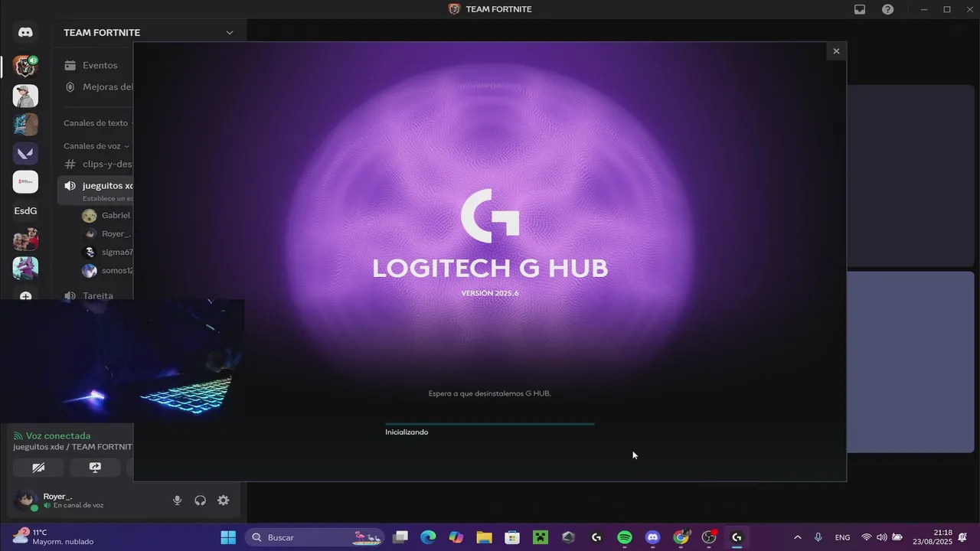This screenshot has height=551, width=980.
Task: Open the Valorant logo server
Action: click(25, 153)
